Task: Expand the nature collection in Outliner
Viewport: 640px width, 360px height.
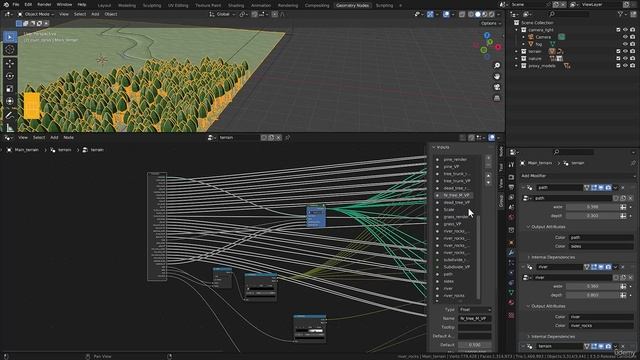Action: tap(517, 58)
